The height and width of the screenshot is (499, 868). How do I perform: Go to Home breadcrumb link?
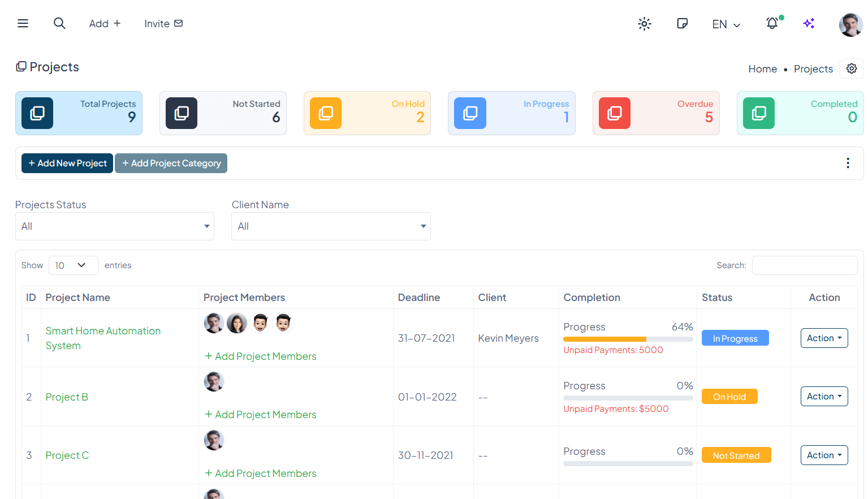[762, 69]
